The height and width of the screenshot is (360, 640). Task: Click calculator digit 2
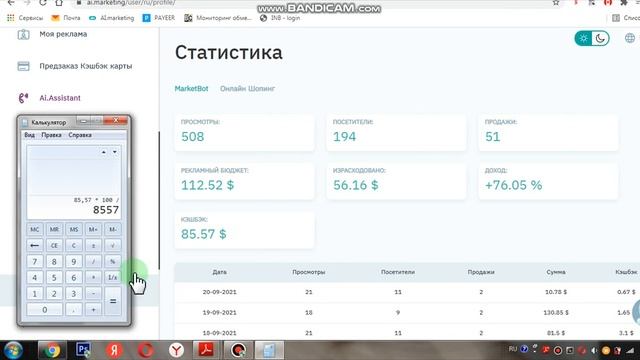point(54,293)
